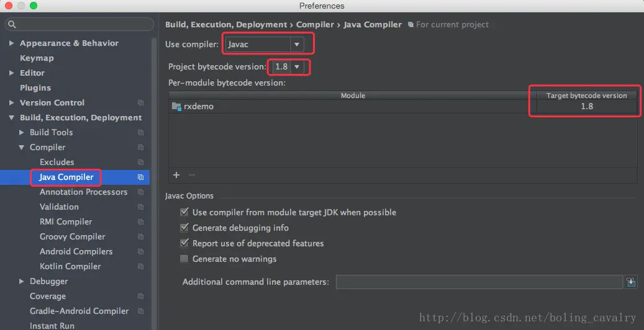Click the Module column header
Viewport: 644px width, 330px height.
coord(353,96)
